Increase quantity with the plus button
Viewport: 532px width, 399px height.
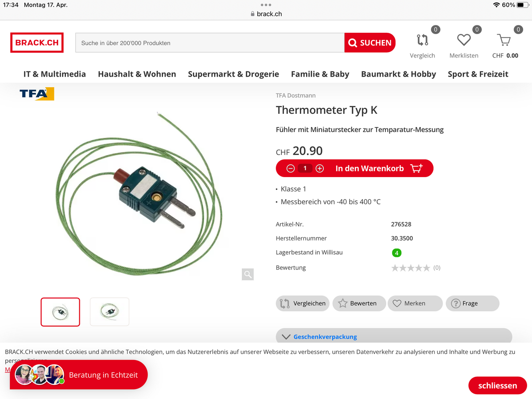tap(320, 168)
